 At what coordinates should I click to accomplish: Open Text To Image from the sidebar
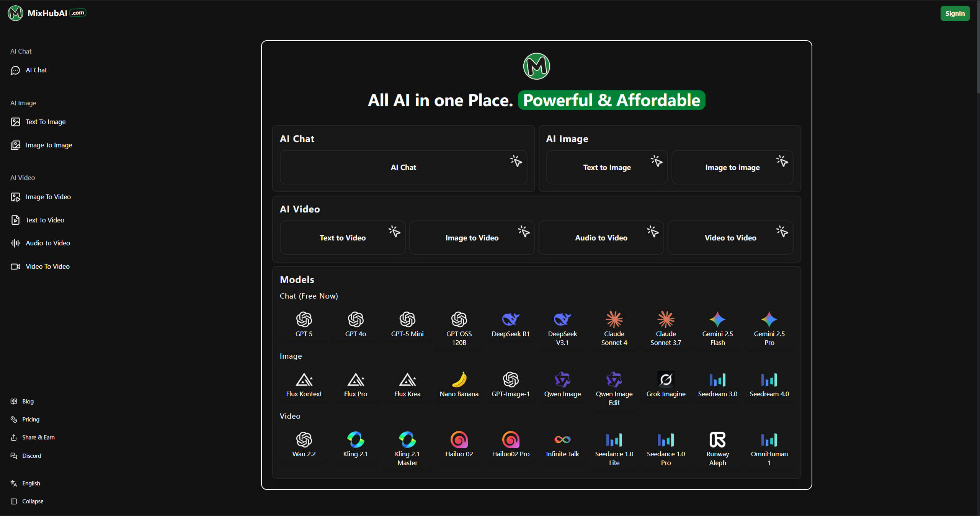point(46,121)
